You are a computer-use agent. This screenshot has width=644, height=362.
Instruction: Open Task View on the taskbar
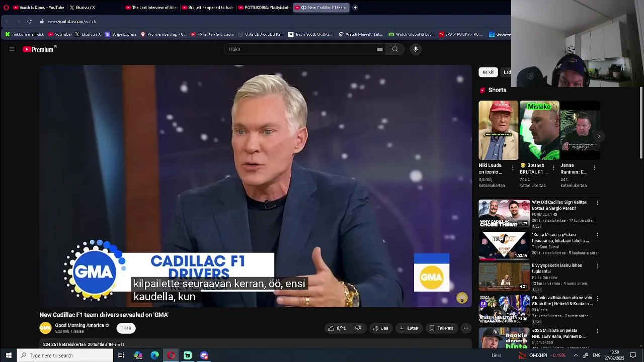121,355
